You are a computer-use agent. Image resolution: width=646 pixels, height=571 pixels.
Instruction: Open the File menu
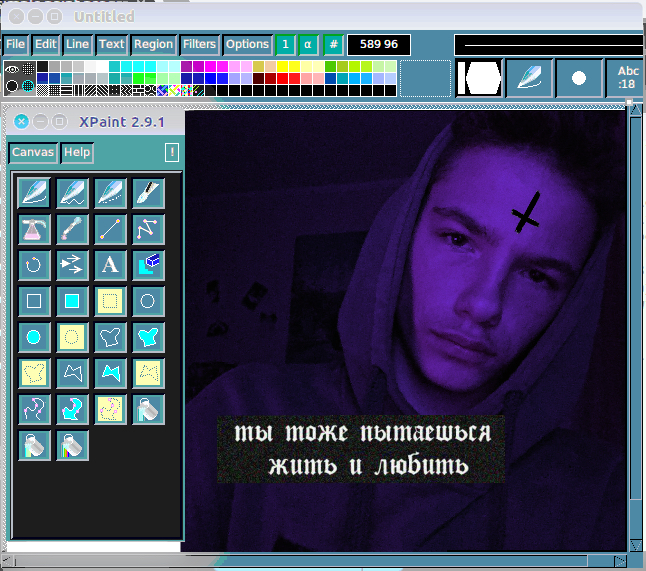point(15,44)
